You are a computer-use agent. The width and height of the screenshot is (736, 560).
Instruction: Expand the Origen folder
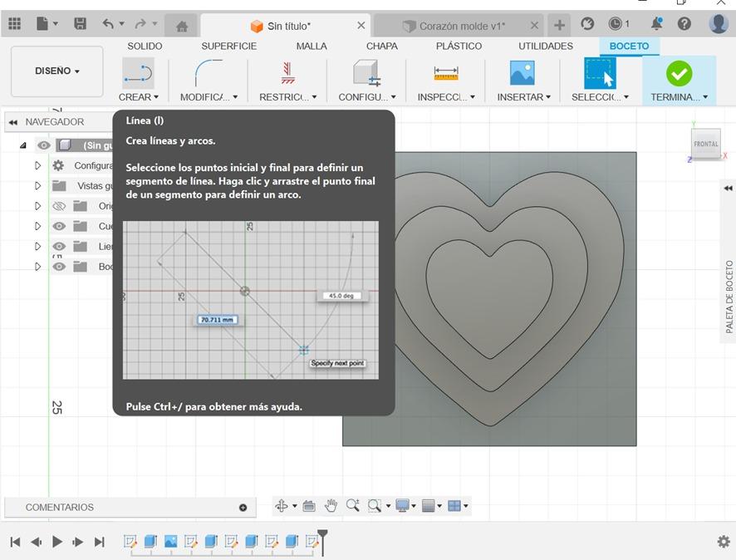click(x=38, y=206)
